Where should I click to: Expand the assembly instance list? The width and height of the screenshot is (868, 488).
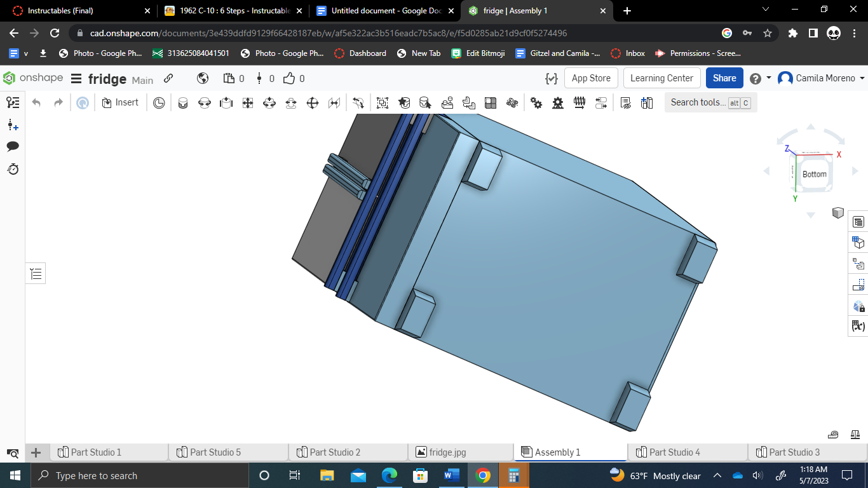pos(35,273)
